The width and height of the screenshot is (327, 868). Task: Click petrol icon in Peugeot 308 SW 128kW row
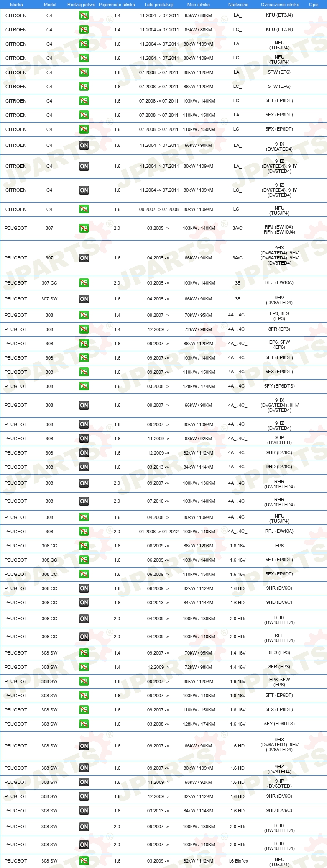pyautogui.click(x=84, y=724)
